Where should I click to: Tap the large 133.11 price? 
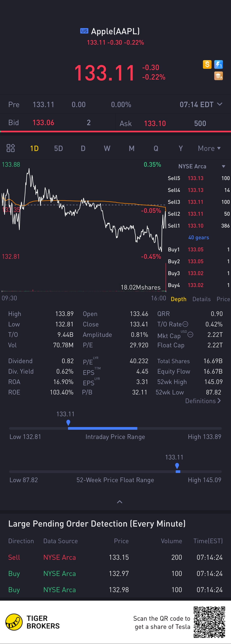point(105,73)
